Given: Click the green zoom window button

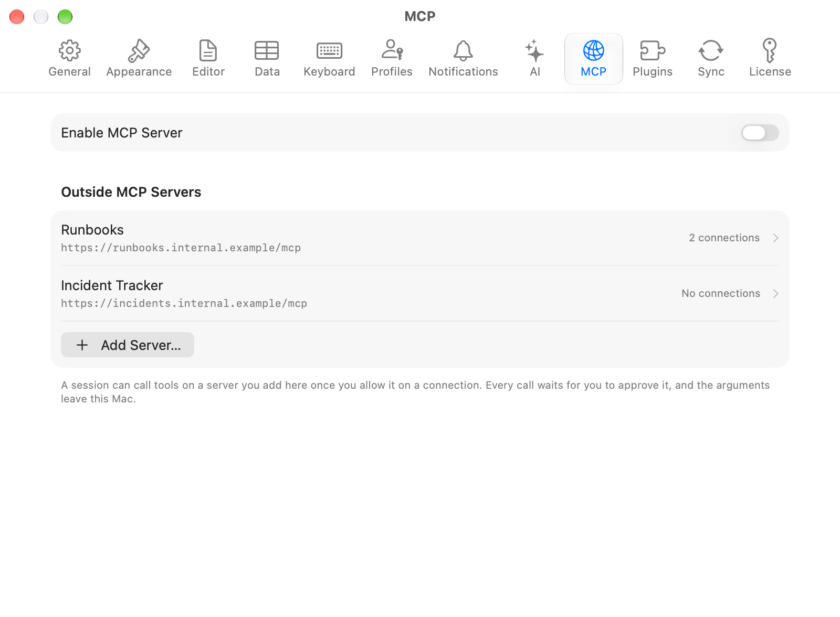Looking at the screenshot, I should coord(65,17).
